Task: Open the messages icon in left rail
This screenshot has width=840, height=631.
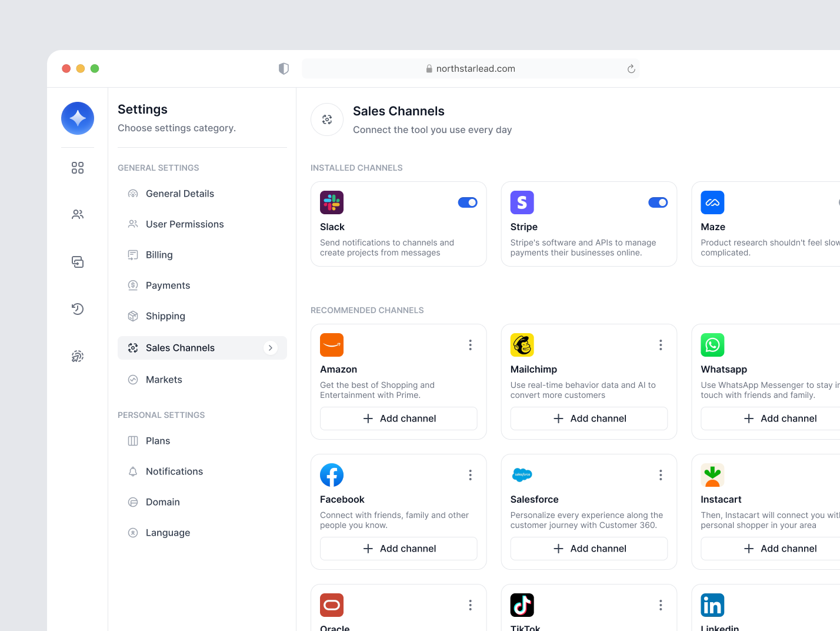Action: click(x=78, y=262)
